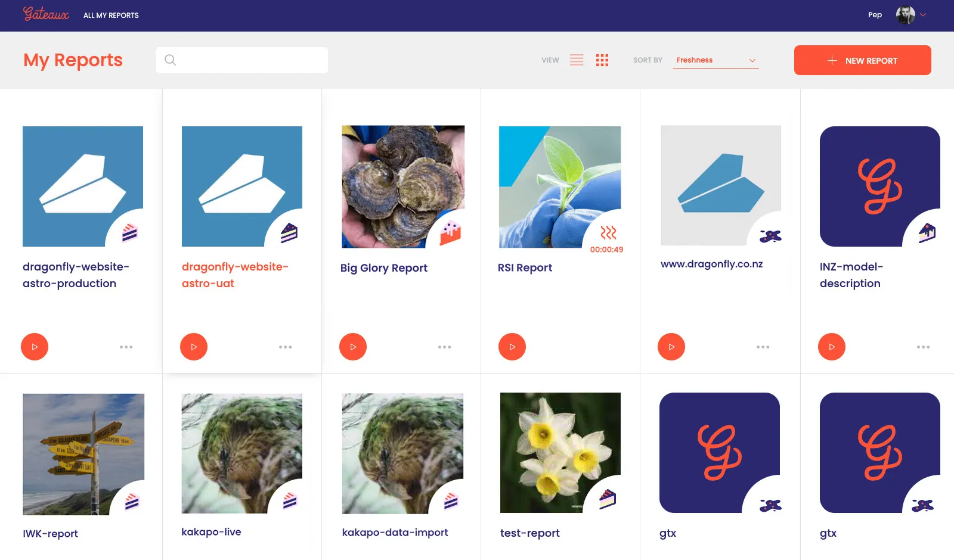
Task: Open the www.dragonfly.co.nz report title
Action: pyautogui.click(x=712, y=264)
